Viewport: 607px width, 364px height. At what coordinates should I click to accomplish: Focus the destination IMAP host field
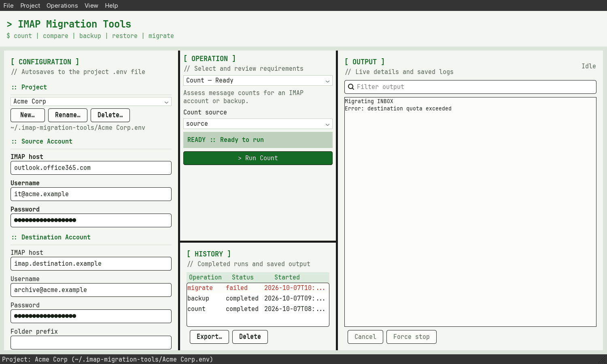tap(91, 264)
